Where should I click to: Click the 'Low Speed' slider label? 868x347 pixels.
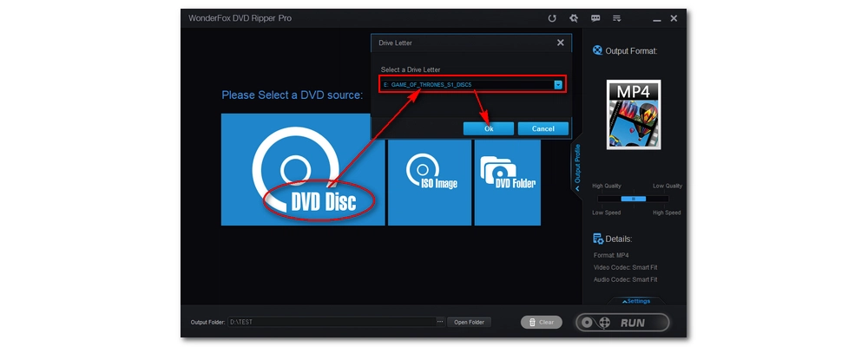(x=606, y=213)
